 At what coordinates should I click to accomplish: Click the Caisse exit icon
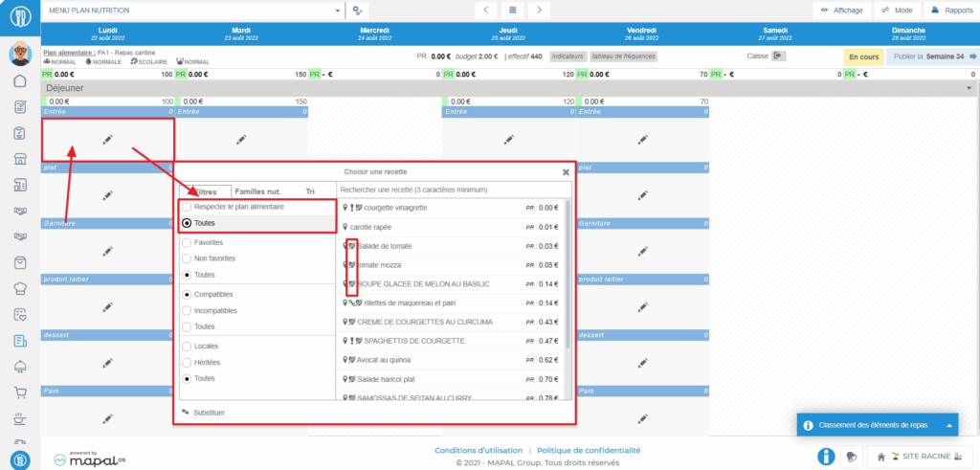pyautogui.click(x=779, y=56)
